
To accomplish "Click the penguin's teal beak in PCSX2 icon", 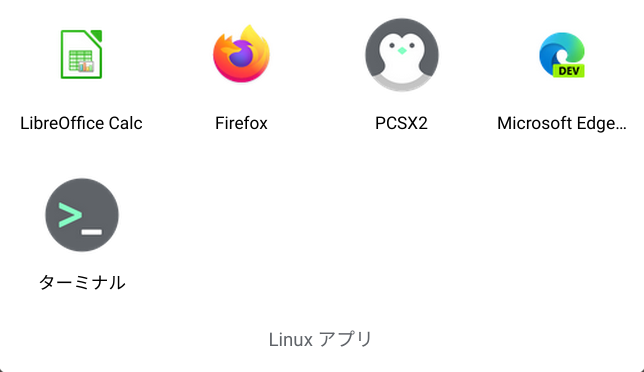I will click(402, 51).
